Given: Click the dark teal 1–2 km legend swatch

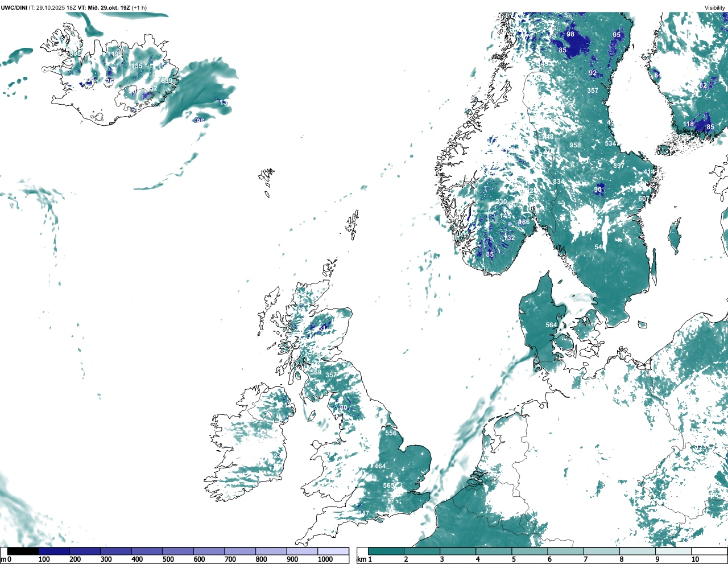Looking at the screenshot, I should (386, 551).
